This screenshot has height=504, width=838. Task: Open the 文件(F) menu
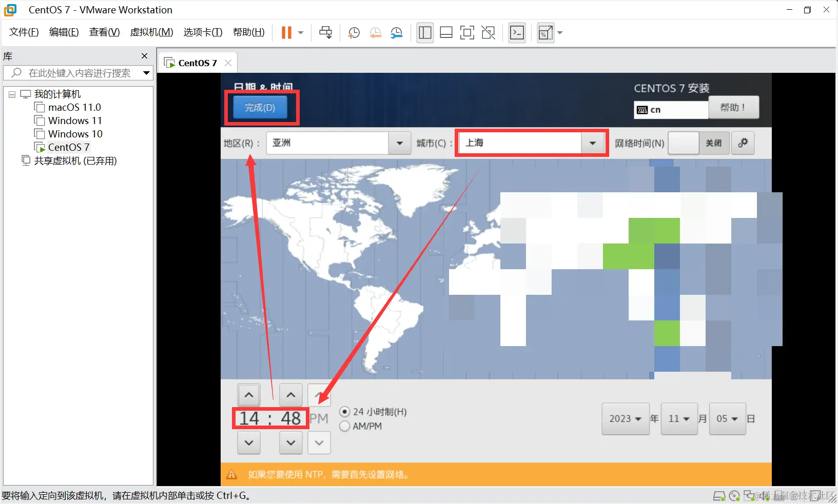[24, 32]
